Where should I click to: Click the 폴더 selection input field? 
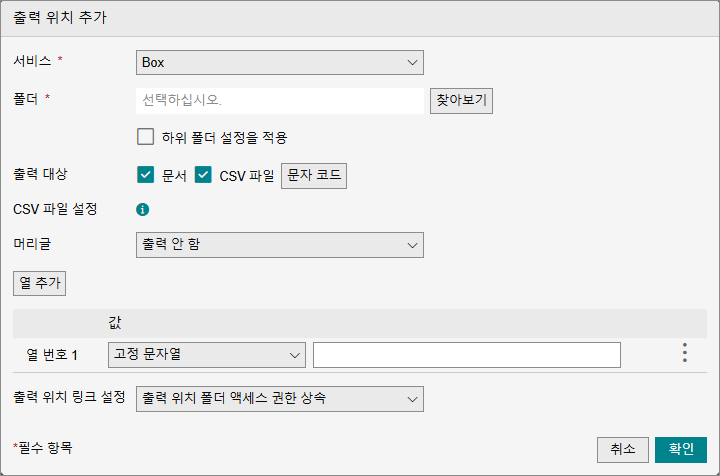click(280, 101)
